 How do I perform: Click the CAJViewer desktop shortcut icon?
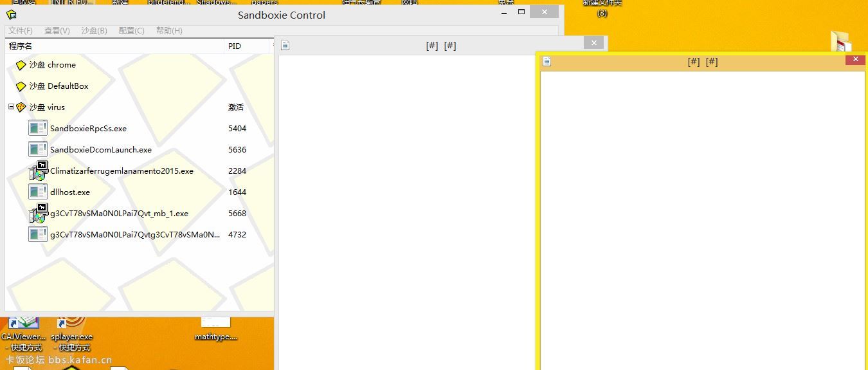(x=24, y=324)
